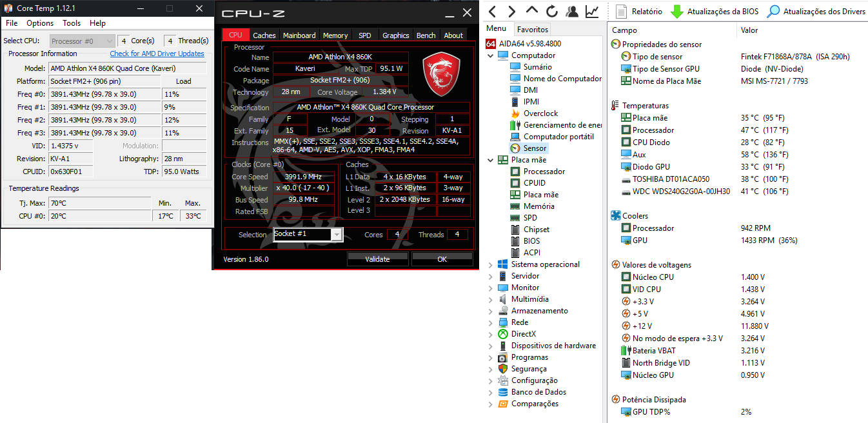The width and height of the screenshot is (868, 423).
Task: Select Segurança tree item
Action: [522, 369]
